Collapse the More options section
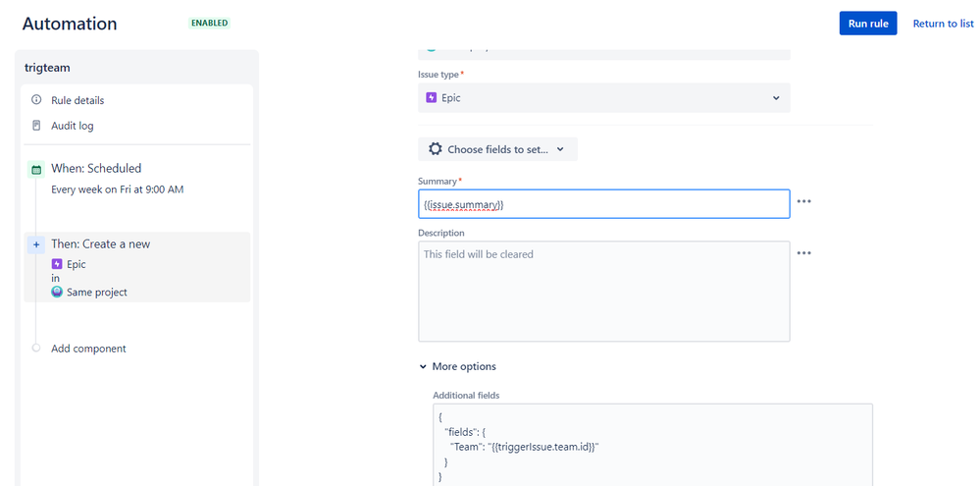This screenshot has height=486, width=980. tap(423, 366)
